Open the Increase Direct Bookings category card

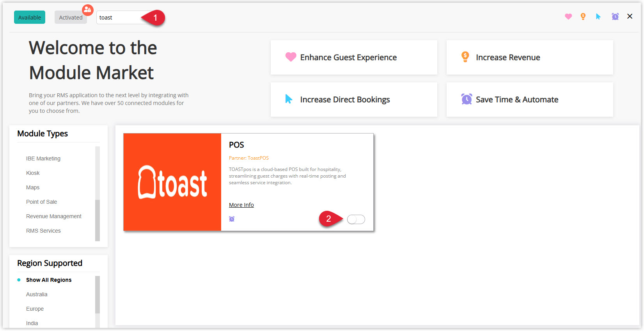coord(354,100)
